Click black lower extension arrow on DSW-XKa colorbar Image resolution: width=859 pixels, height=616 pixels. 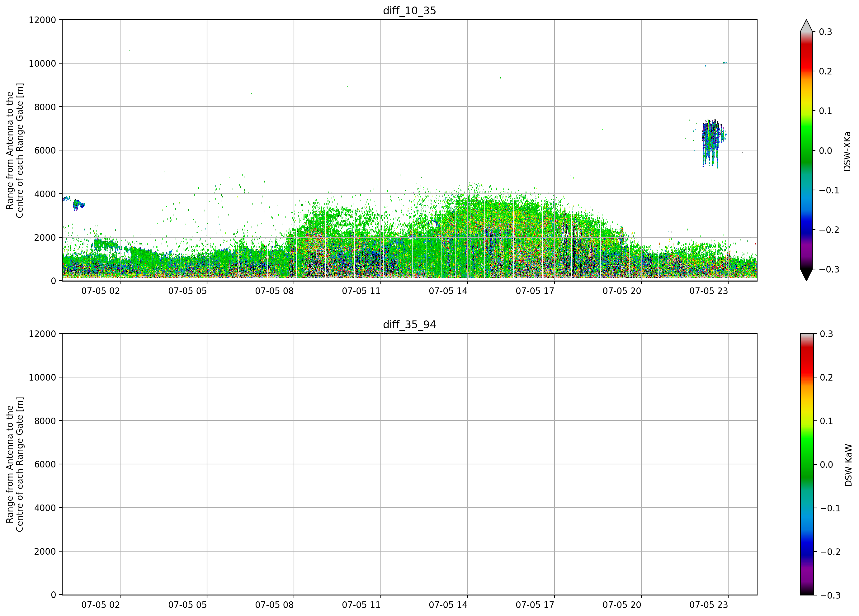pos(806,275)
